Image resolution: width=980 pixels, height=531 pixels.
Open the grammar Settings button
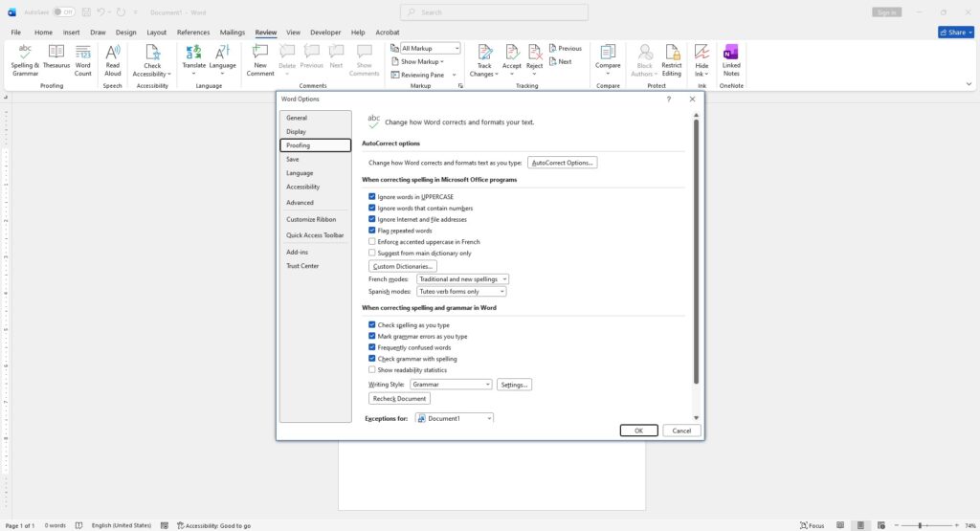tap(514, 385)
